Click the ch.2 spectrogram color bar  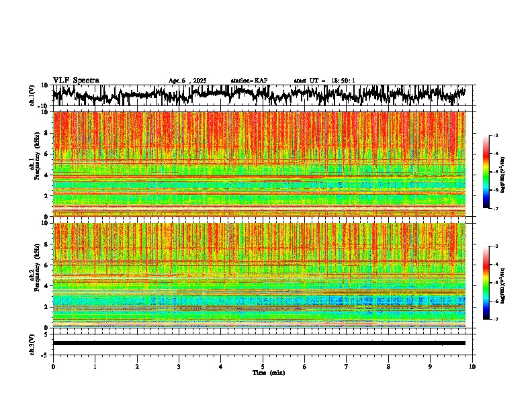[486, 283]
